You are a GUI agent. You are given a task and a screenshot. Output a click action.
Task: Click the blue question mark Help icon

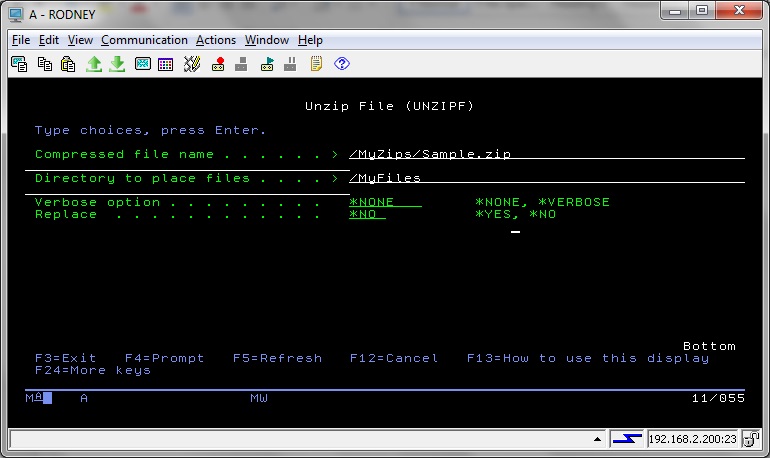[x=342, y=64]
